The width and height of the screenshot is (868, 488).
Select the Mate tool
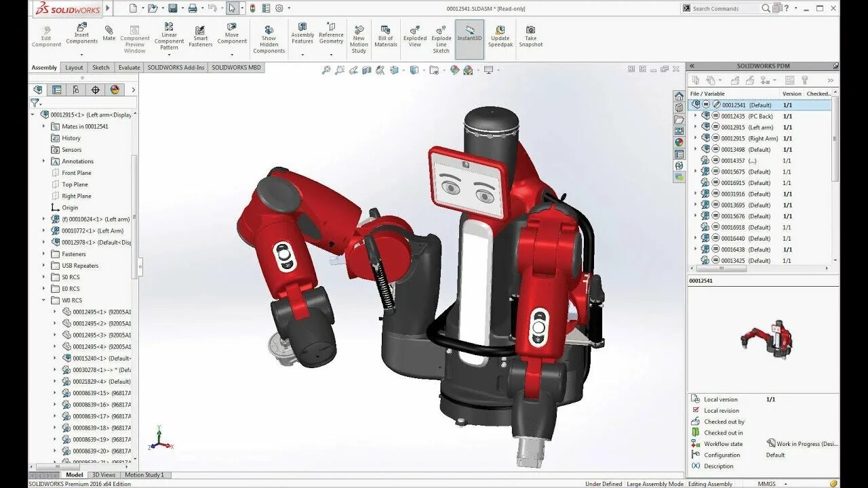pos(109,34)
